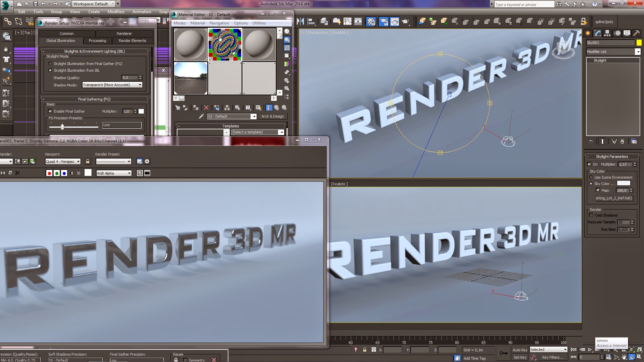Click the Save File icon in the quick access toolbar
This screenshot has height=362, width=644.
pos(35,4)
